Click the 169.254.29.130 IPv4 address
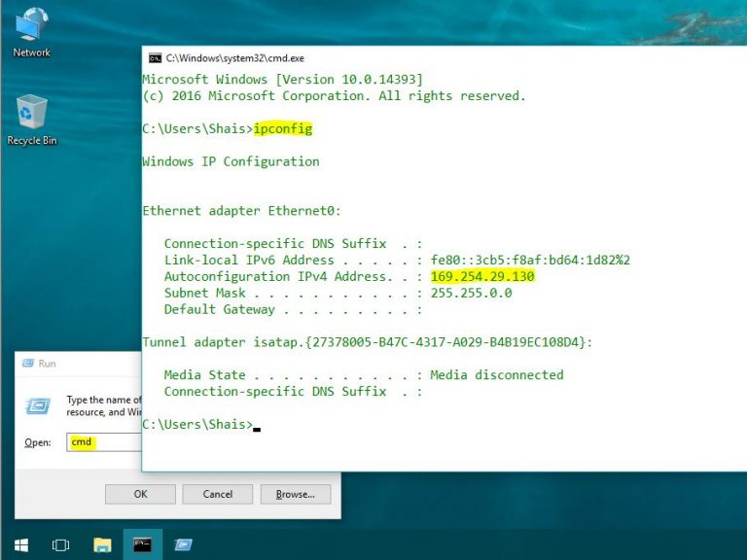Viewport: 747px width, 560px height. coord(482,276)
